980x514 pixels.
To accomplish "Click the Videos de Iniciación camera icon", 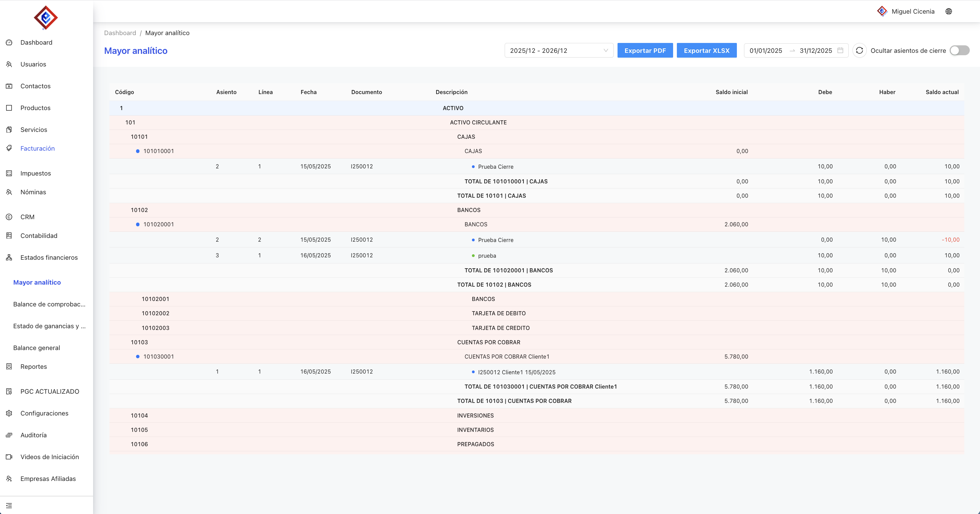I will [9, 457].
